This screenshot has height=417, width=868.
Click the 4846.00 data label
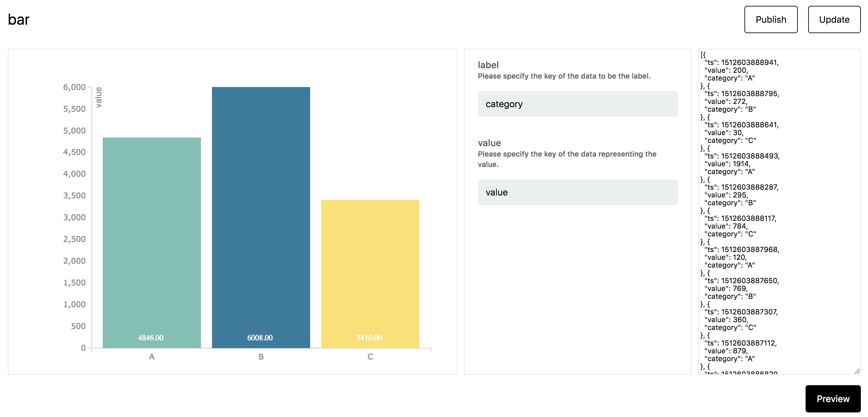coord(151,337)
